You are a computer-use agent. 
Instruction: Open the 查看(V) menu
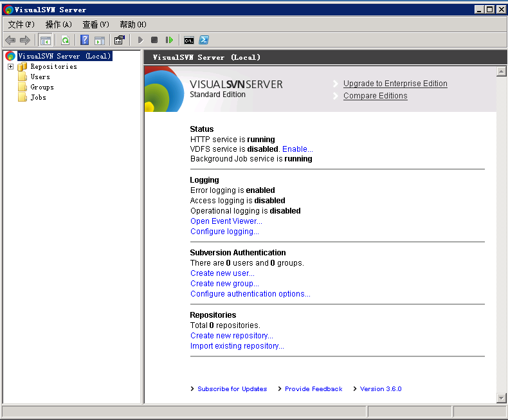(x=96, y=24)
